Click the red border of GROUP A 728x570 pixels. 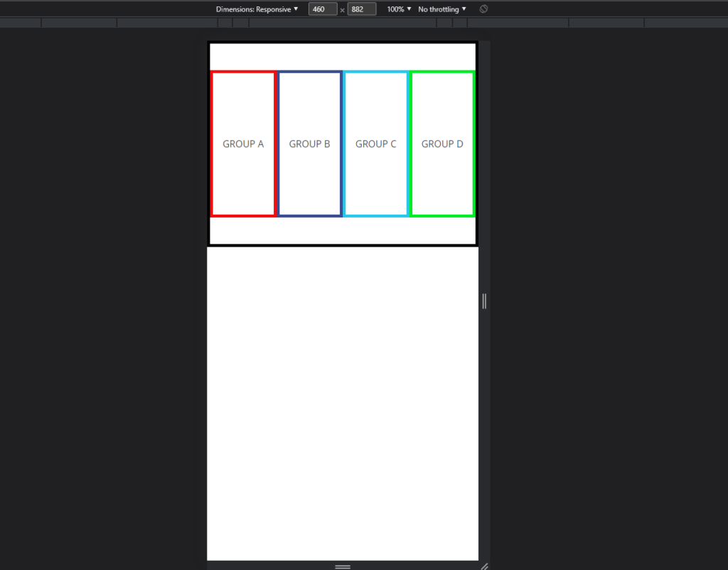pyautogui.click(x=213, y=142)
